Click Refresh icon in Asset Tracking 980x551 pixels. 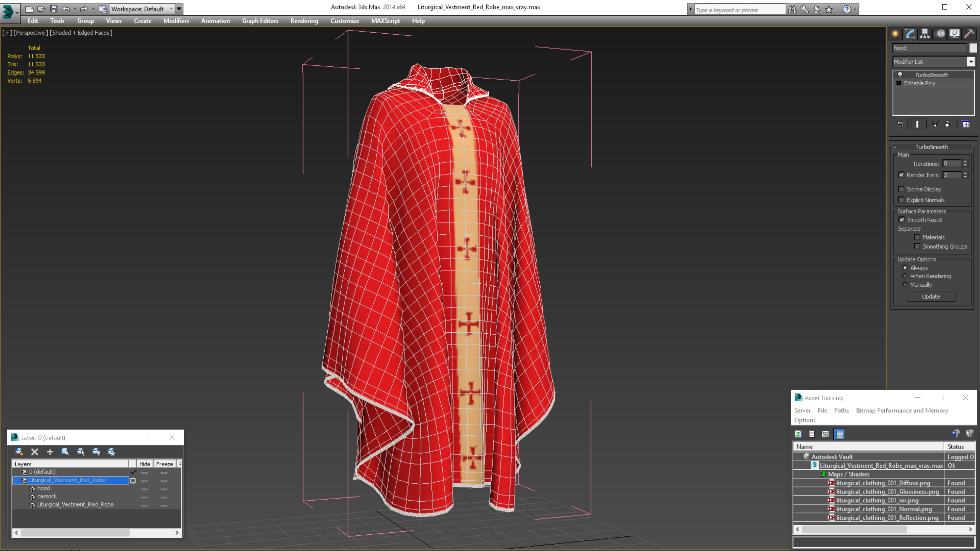[x=798, y=434]
